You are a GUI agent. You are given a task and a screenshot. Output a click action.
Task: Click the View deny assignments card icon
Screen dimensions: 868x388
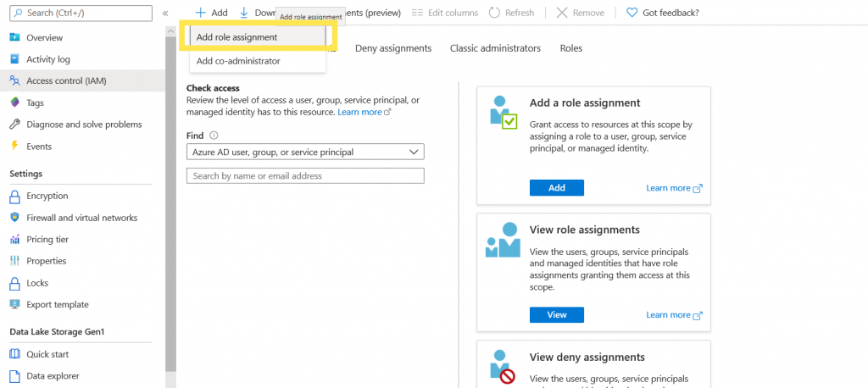click(x=504, y=367)
